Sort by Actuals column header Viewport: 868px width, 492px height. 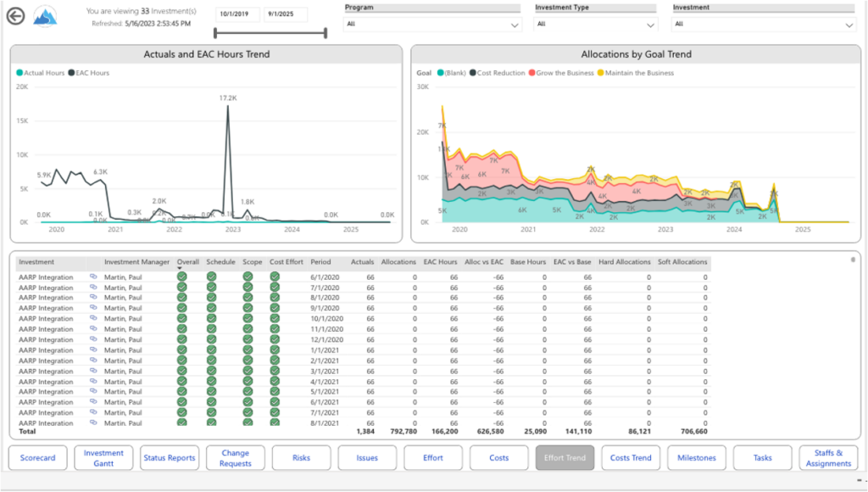coord(363,261)
